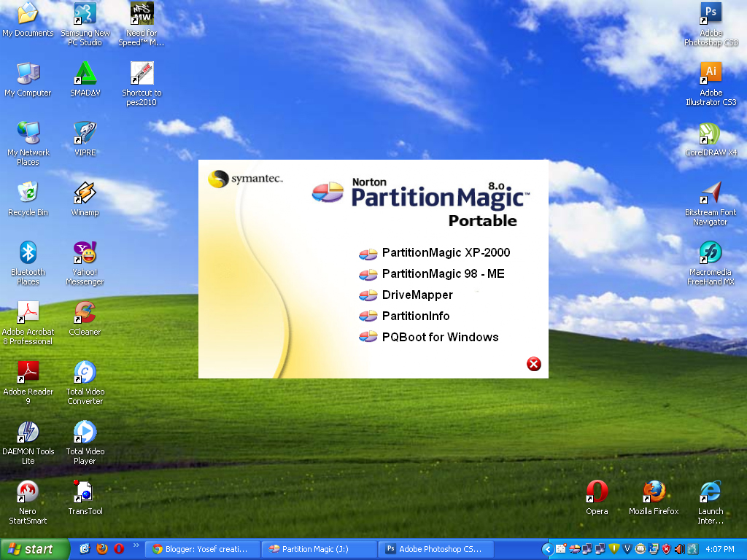Launch PartitionMagic XP-2000 from the launcher
This screenshot has height=560, width=747.
[446, 253]
